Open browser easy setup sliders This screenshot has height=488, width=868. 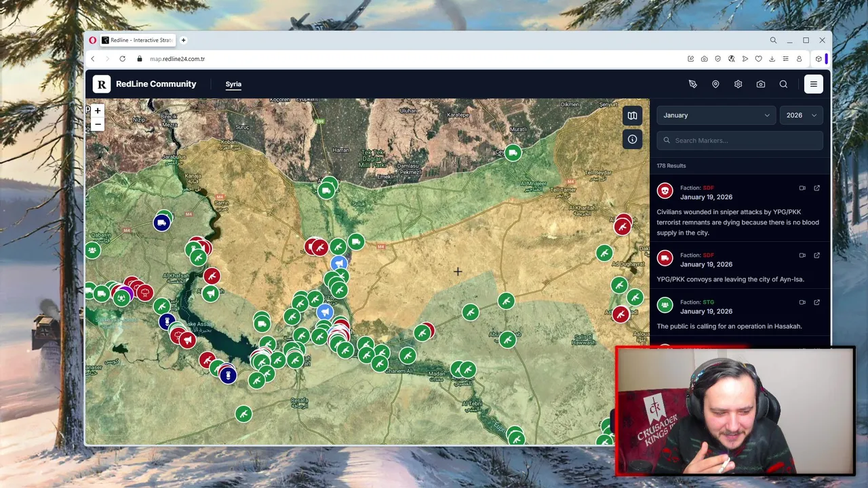[785, 59]
